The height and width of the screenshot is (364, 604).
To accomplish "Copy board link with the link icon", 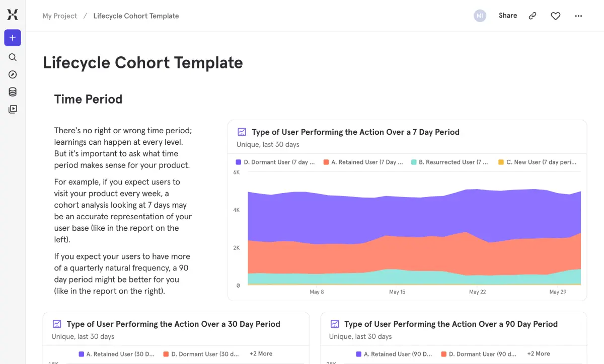I will (533, 16).
